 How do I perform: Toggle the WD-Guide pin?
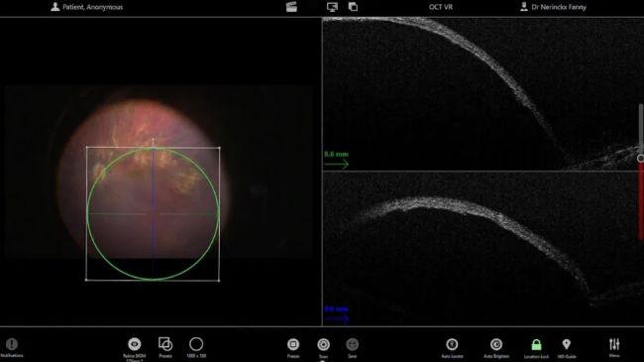567,344
